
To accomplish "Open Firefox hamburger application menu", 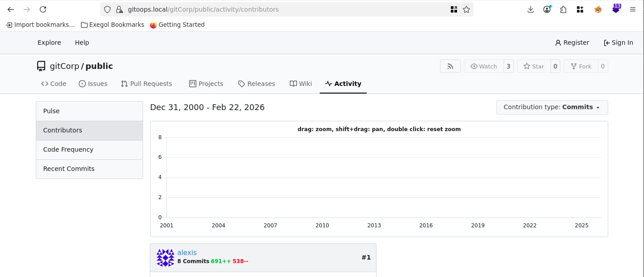I will point(633,9).
